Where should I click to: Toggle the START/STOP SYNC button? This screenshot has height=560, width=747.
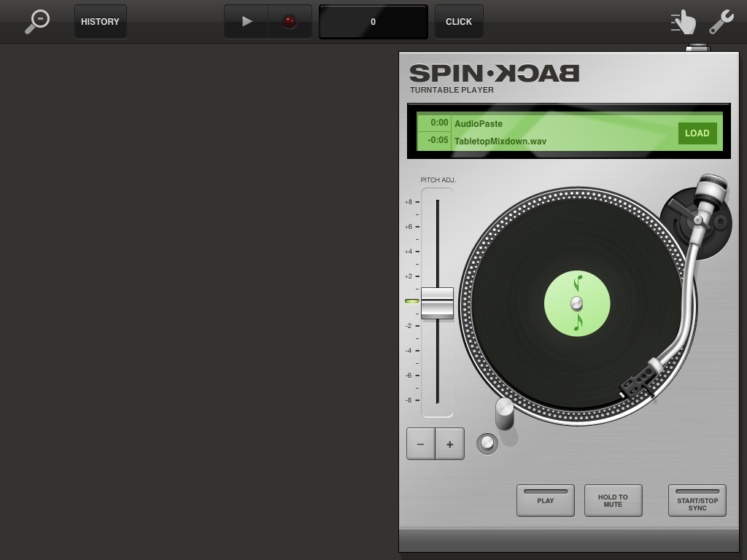(x=697, y=500)
